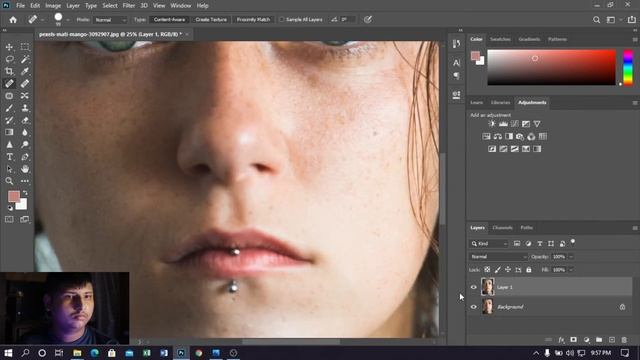Viewport: 640px width, 360px height.
Task: Open the tool preset picker arrow
Action: point(42,20)
